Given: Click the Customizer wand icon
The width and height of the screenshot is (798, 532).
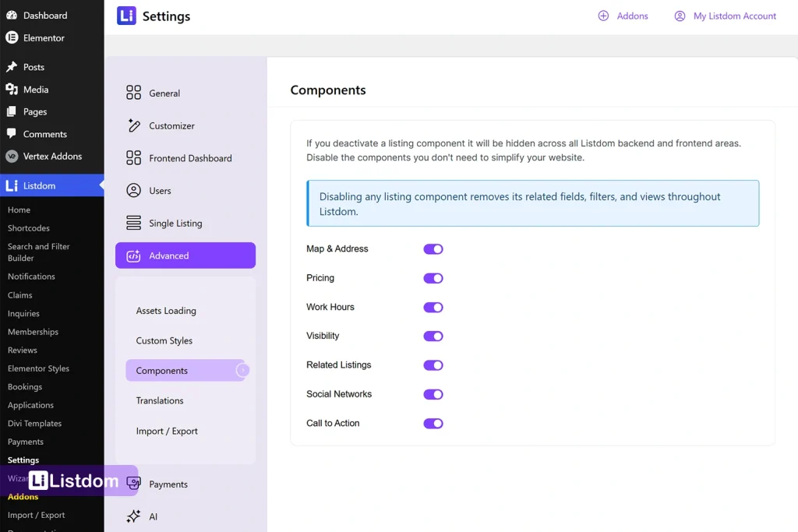Looking at the screenshot, I should click(x=133, y=125).
